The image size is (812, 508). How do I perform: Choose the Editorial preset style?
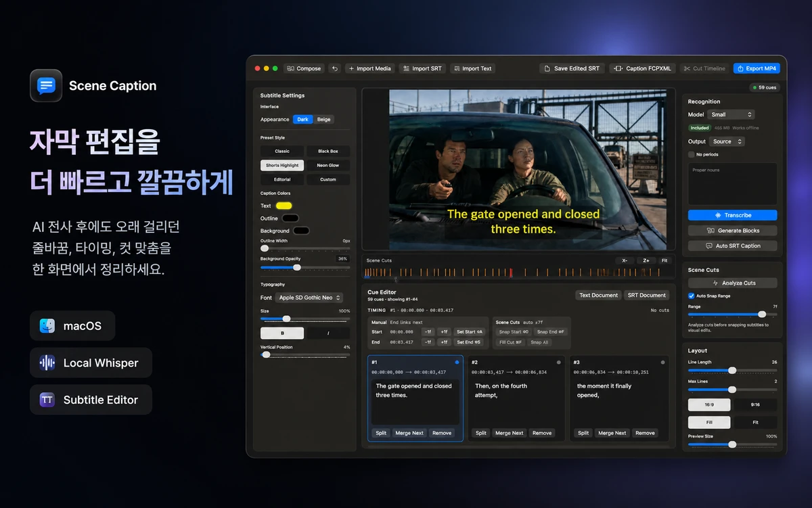tap(282, 179)
